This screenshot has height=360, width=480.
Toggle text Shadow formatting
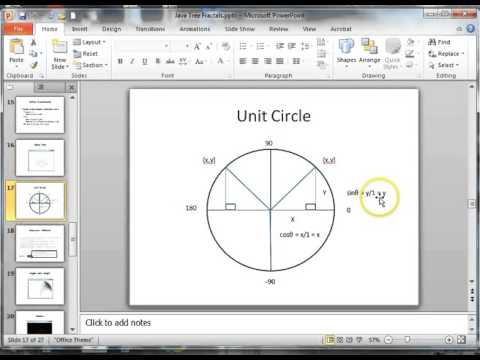[x=158, y=61]
